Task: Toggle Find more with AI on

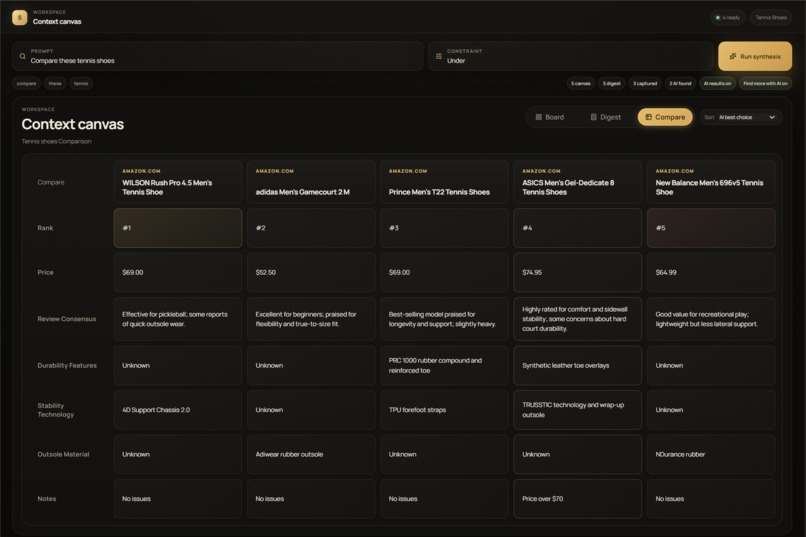Action: [x=765, y=83]
